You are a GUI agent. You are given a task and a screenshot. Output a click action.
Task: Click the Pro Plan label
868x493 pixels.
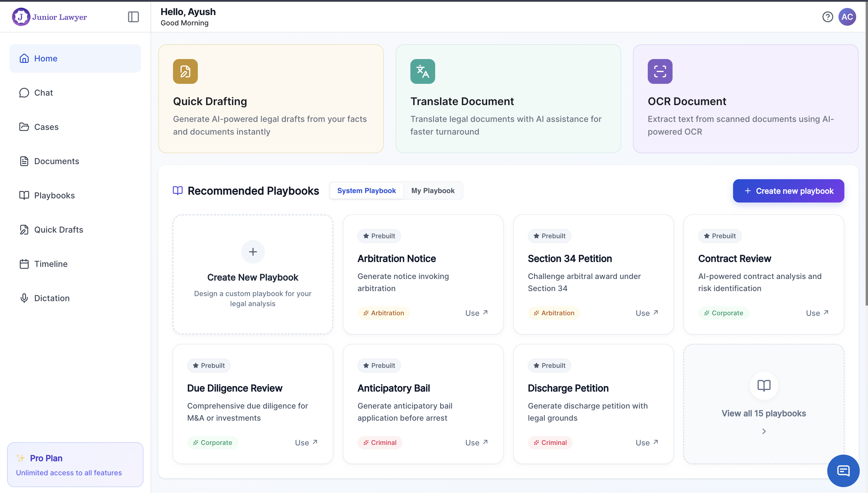tap(46, 458)
